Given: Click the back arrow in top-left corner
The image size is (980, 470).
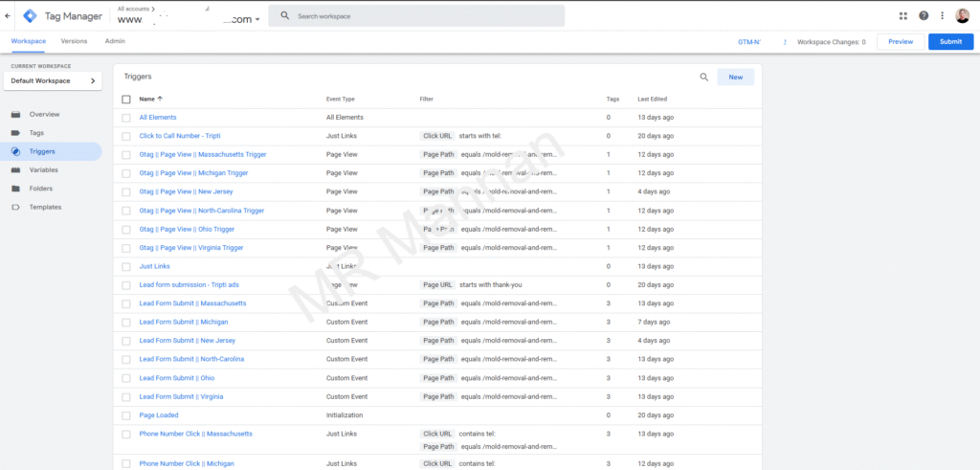Looking at the screenshot, I should pos(8,15).
